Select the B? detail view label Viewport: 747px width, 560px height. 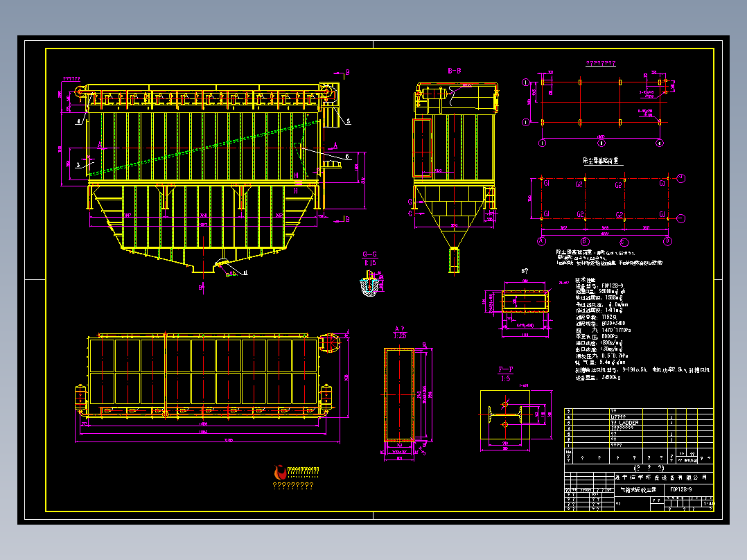coord(525,271)
